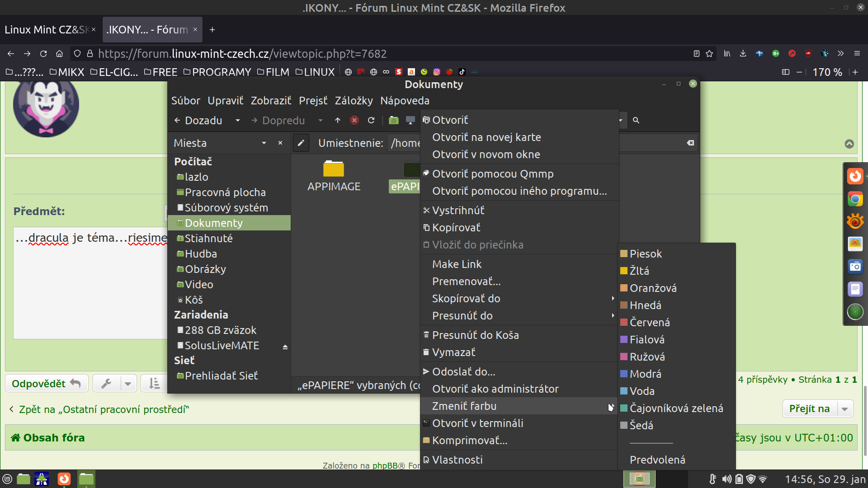Image resolution: width=868 pixels, height=488 pixels.
Task: Select Premenovať... in context menu
Action: click(466, 281)
